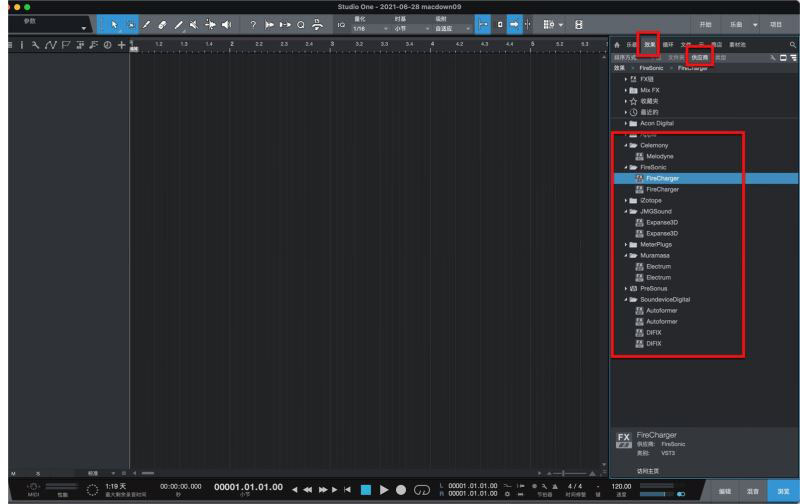Sort effects by 供应商
Image resolution: width=800 pixels, height=504 pixels.
699,58
